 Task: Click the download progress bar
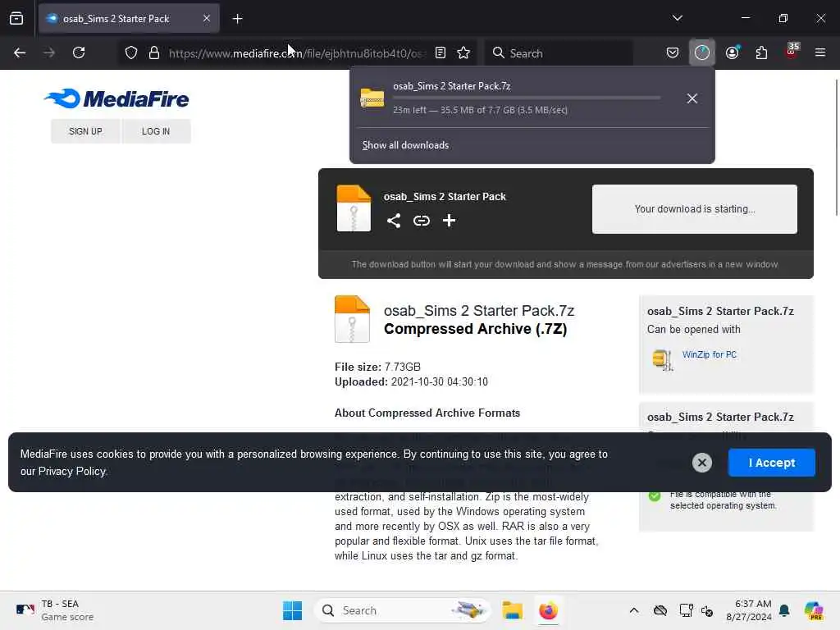pyautogui.click(x=526, y=98)
